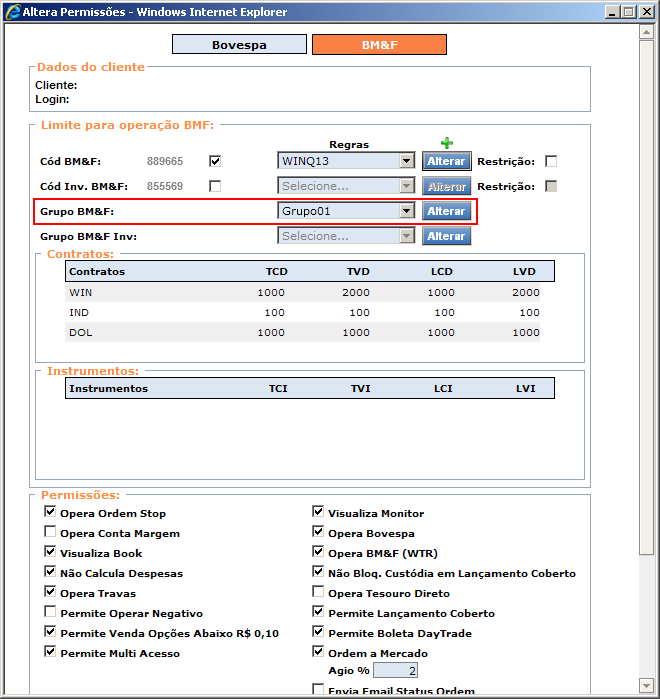This screenshot has width=660, height=699.
Task: Toggle Permite Multi Acesso checkbox
Action: (x=50, y=651)
